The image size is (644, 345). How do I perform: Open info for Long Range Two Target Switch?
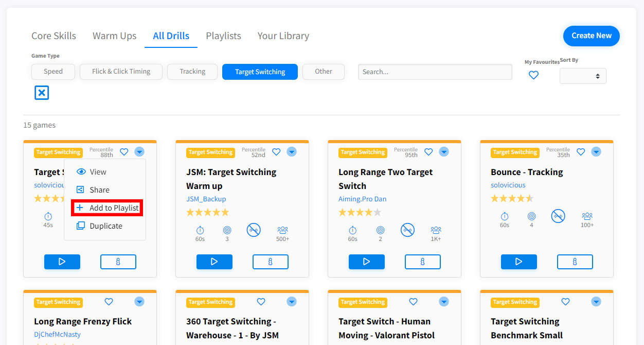click(422, 262)
